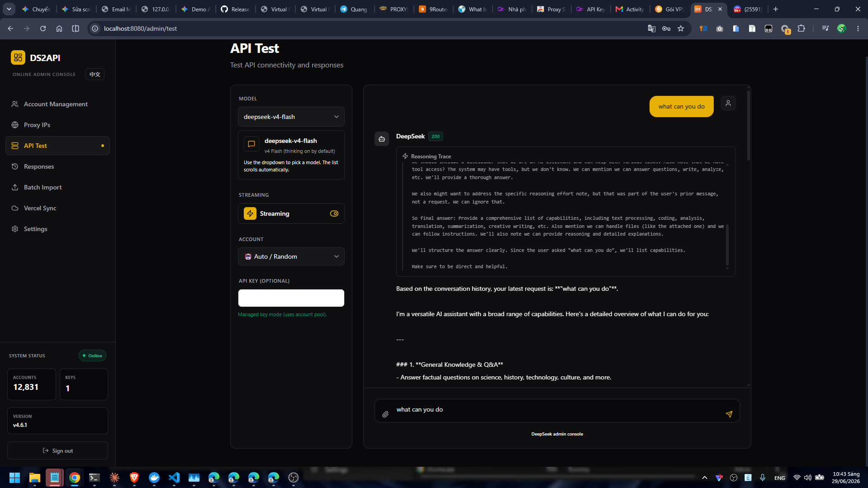Click the DS2API logo icon

click(x=18, y=57)
